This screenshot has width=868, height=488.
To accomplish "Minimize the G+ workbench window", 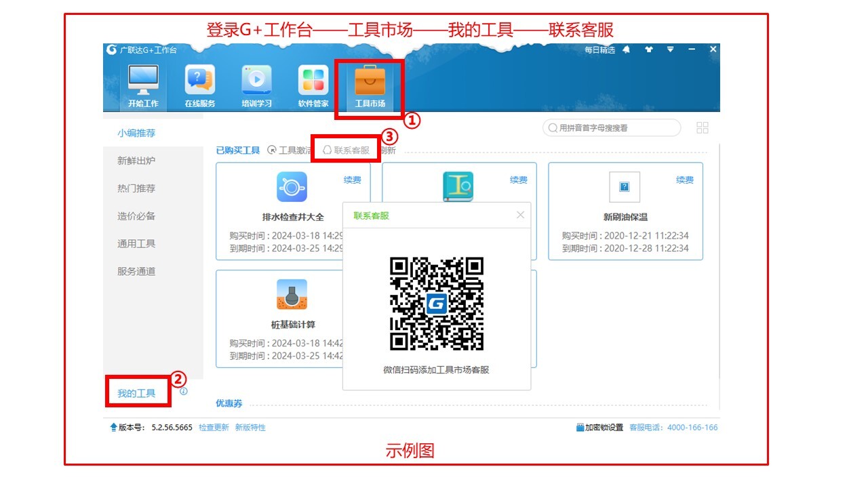I will point(692,49).
